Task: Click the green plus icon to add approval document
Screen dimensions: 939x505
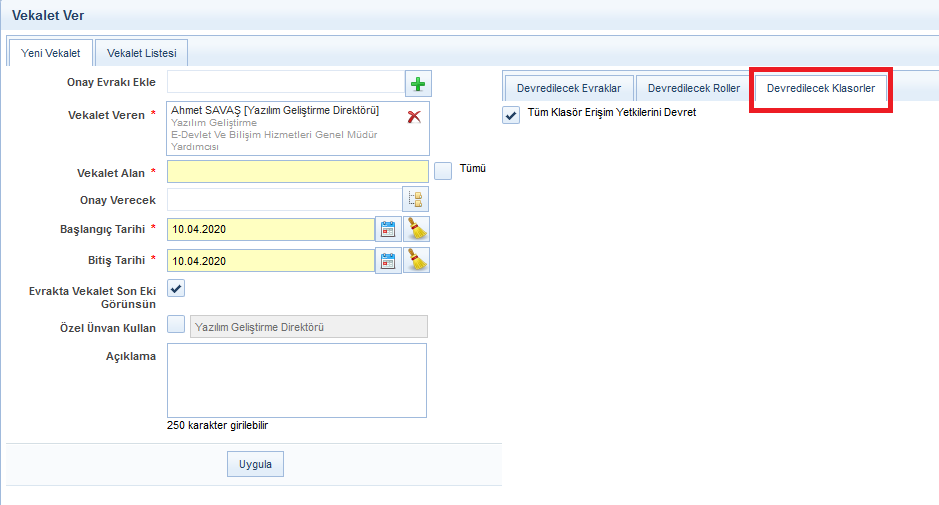Action: tap(417, 83)
